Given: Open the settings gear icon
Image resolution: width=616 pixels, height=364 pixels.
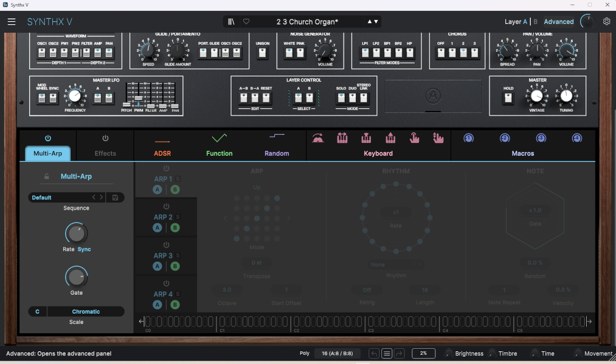Looking at the screenshot, I should [607, 22].
